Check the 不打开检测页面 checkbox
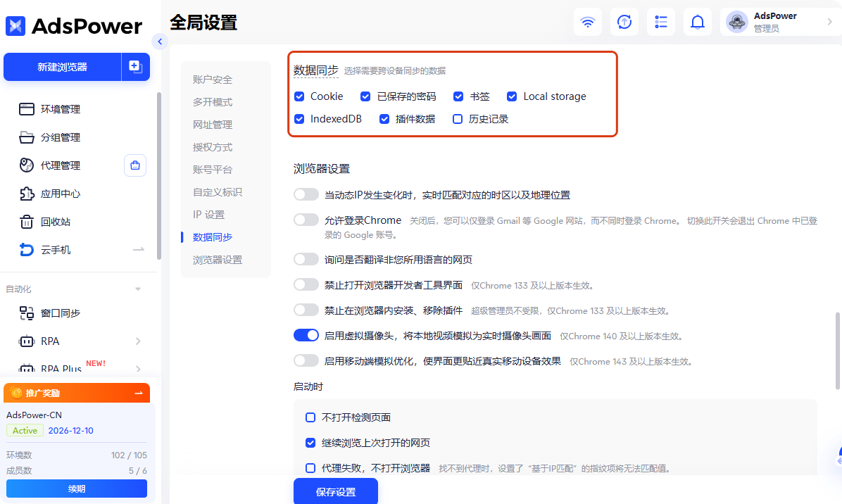 310,417
